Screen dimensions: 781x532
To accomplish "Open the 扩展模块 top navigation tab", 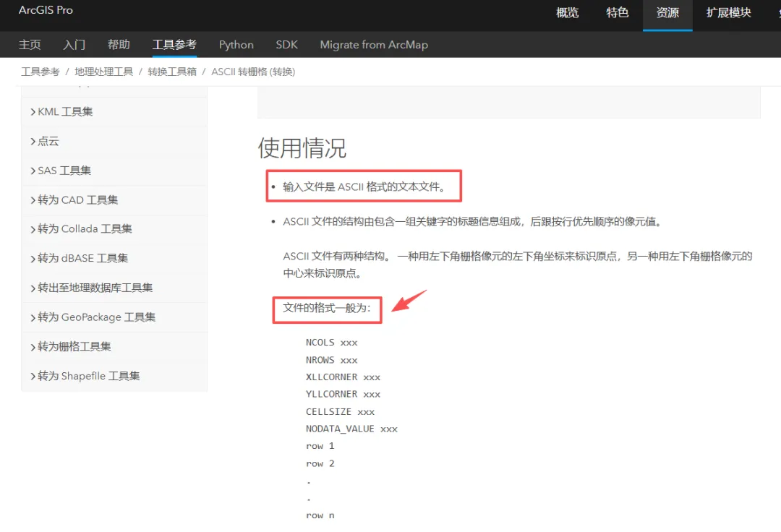I will [729, 12].
